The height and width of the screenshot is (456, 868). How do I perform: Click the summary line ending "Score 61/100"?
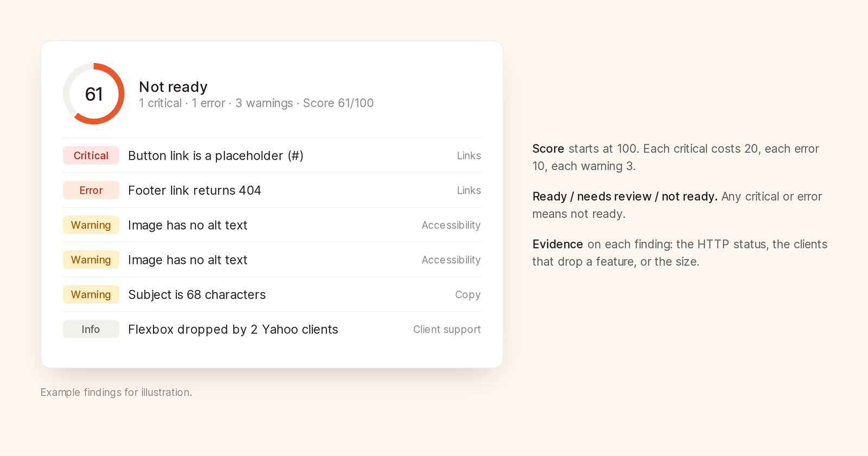tap(256, 103)
